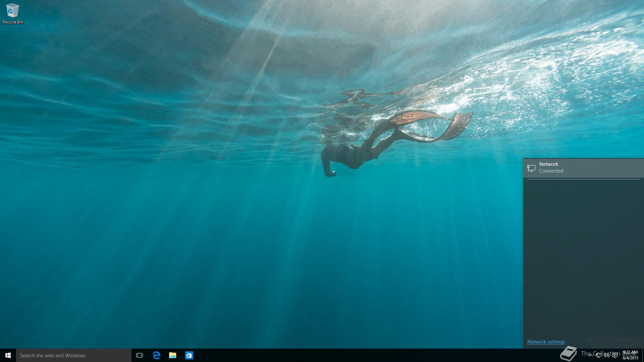This screenshot has width=644, height=362.
Task: Click an empty area of the taskbar
Action: click(335, 355)
